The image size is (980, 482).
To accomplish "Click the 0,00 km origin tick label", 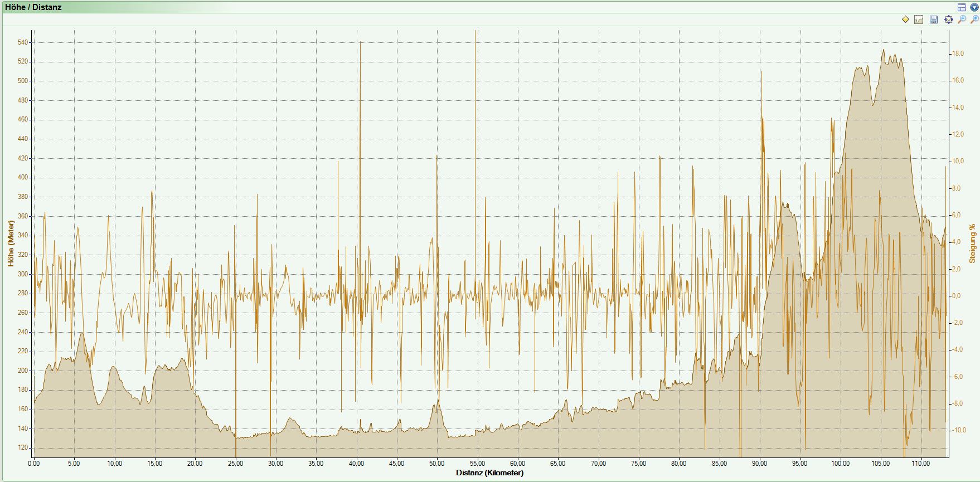I will (x=34, y=463).
